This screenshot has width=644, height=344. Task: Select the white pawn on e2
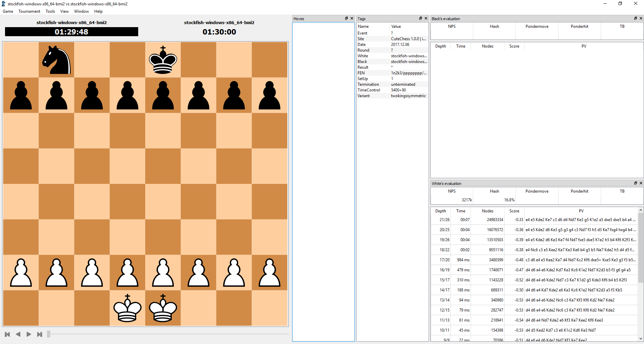click(163, 273)
